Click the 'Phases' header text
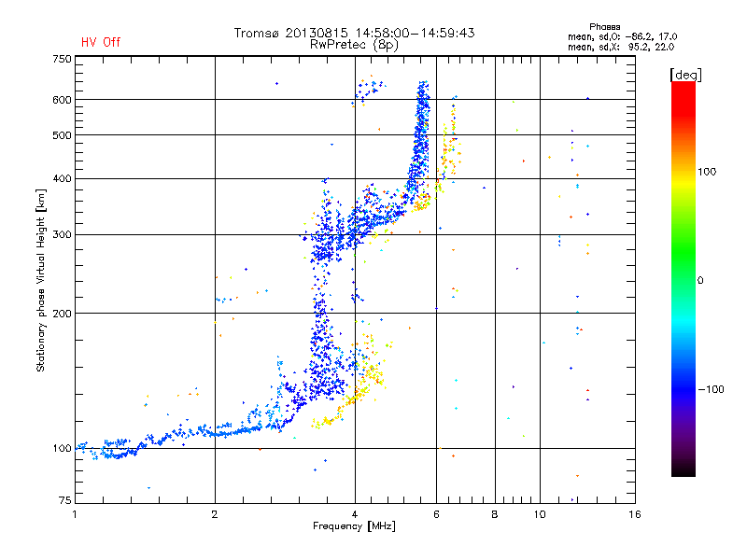 coord(604,27)
